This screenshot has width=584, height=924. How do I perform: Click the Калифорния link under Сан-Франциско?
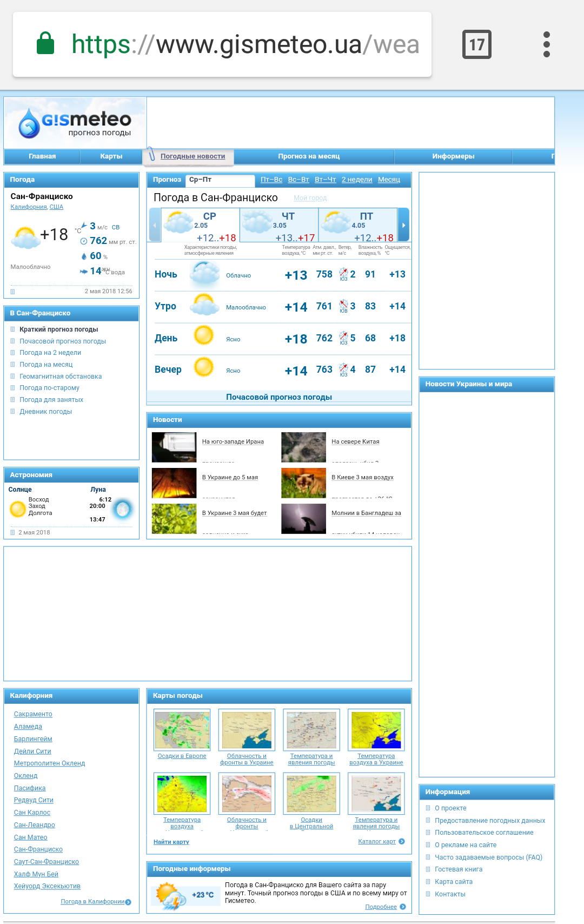[29, 207]
